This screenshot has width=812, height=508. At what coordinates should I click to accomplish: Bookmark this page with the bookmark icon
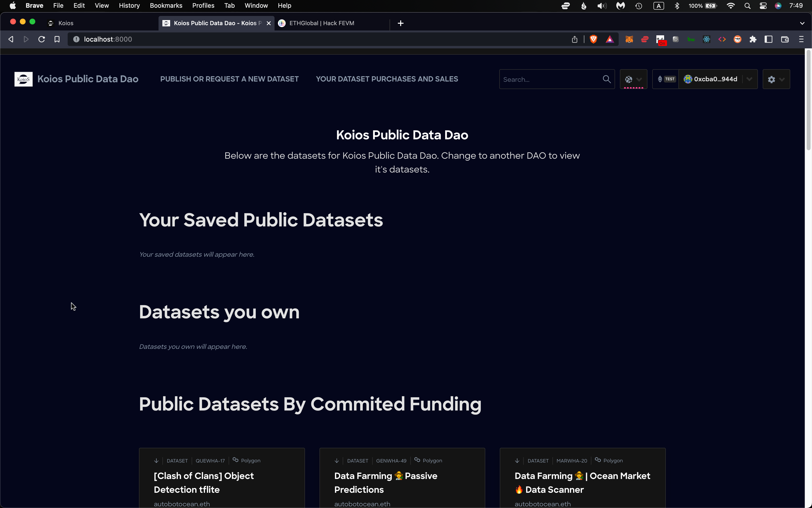click(57, 39)
